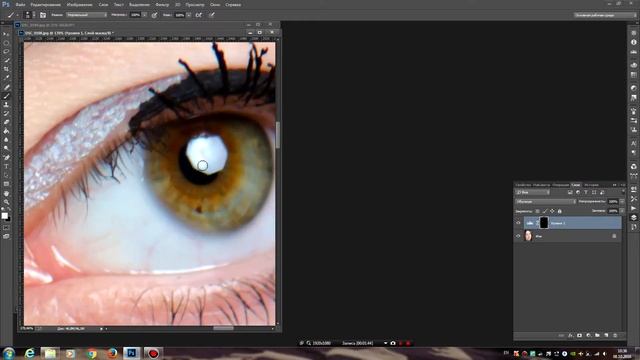Filter layers by pixel type icon

click(x=570, y=192)
